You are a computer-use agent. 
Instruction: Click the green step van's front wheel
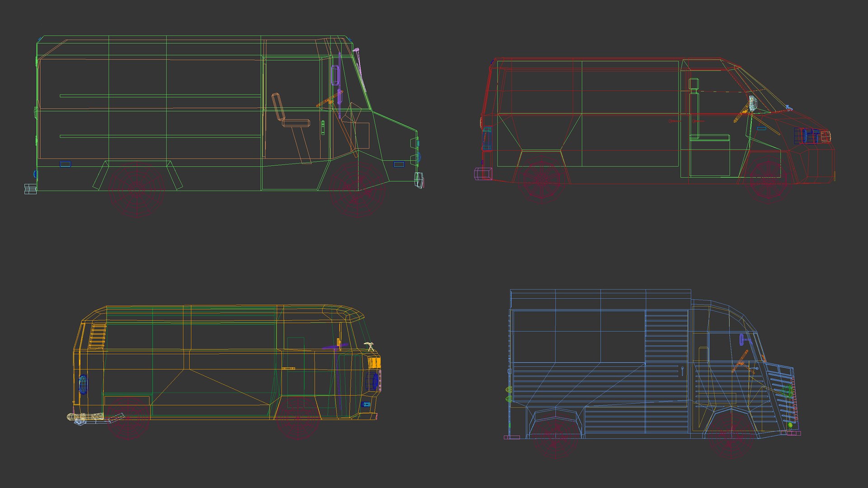pos(358,190)
